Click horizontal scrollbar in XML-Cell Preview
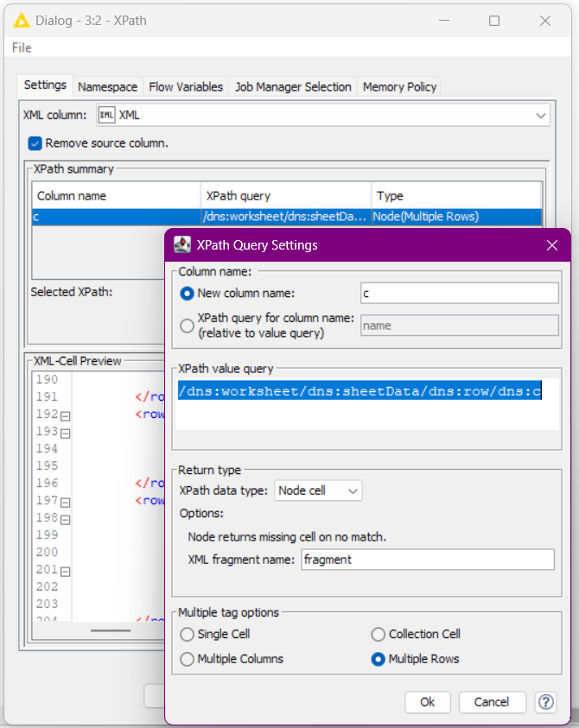Image resolution: width=579 pixels, height=728 pixels. [111, 630]
